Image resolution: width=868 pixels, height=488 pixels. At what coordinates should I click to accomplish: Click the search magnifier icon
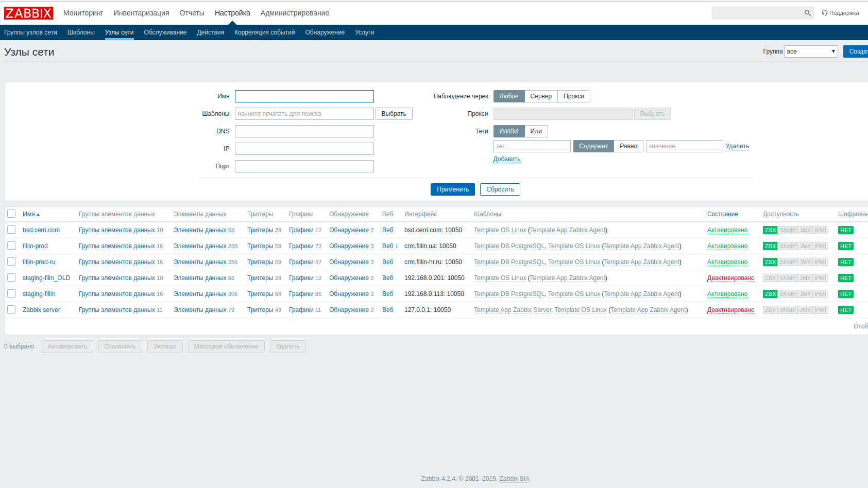click(x=807, y=13)
